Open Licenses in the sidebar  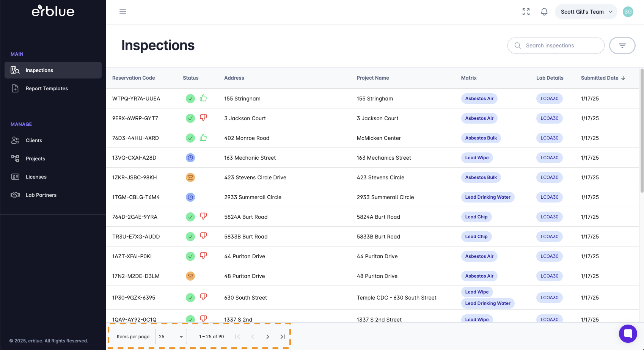(53, 177)
